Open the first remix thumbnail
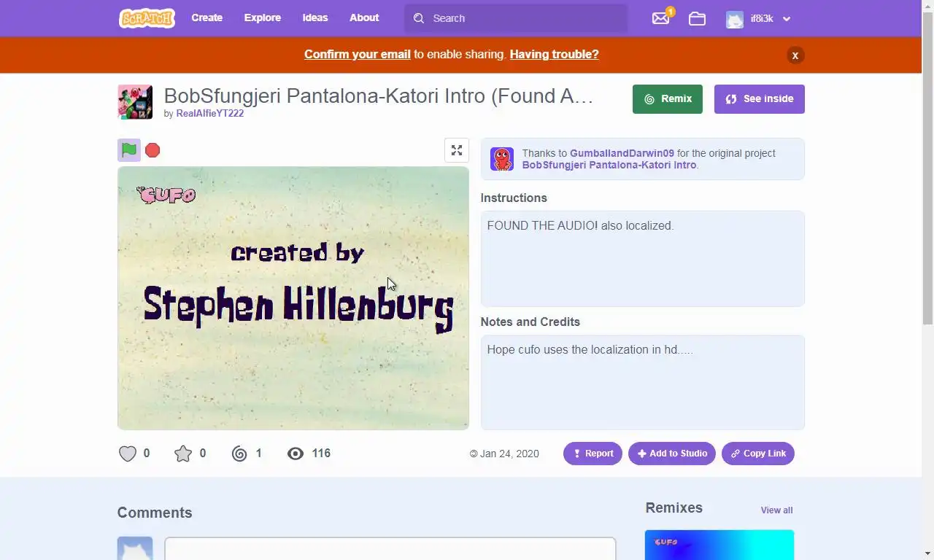Viewport: 934px width, 560px height. pos(719,545)
